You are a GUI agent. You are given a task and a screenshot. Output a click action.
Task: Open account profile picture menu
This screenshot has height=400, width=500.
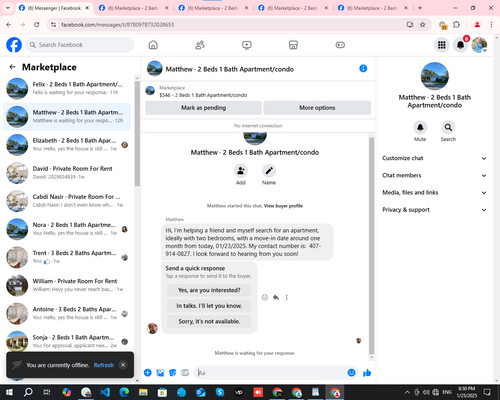tap(479, 45)
